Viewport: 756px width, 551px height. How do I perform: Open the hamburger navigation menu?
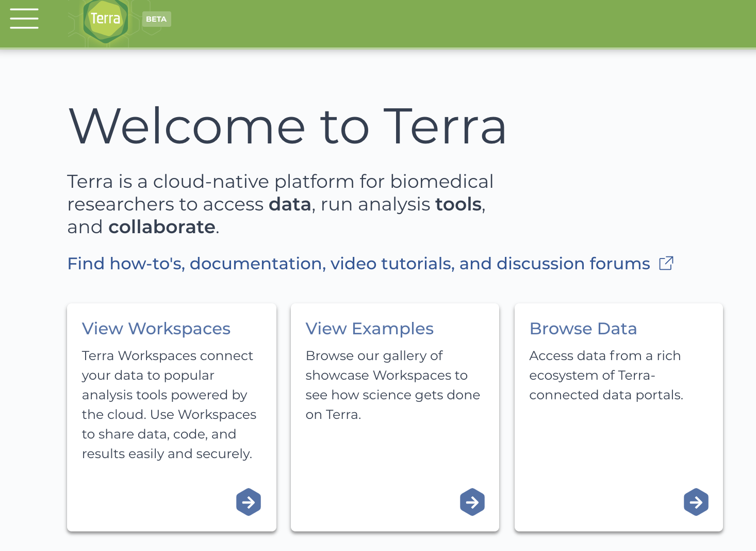(24, 19)
